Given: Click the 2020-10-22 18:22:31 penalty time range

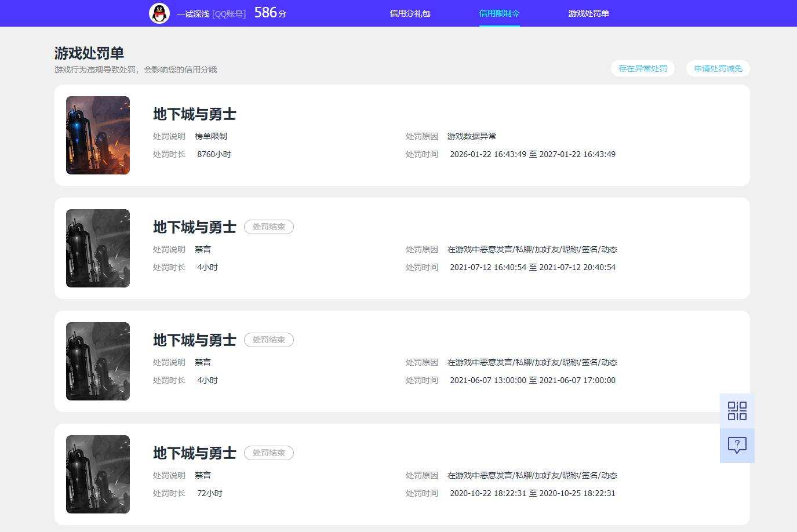Looking at the screenshot, I should point(533,493).
